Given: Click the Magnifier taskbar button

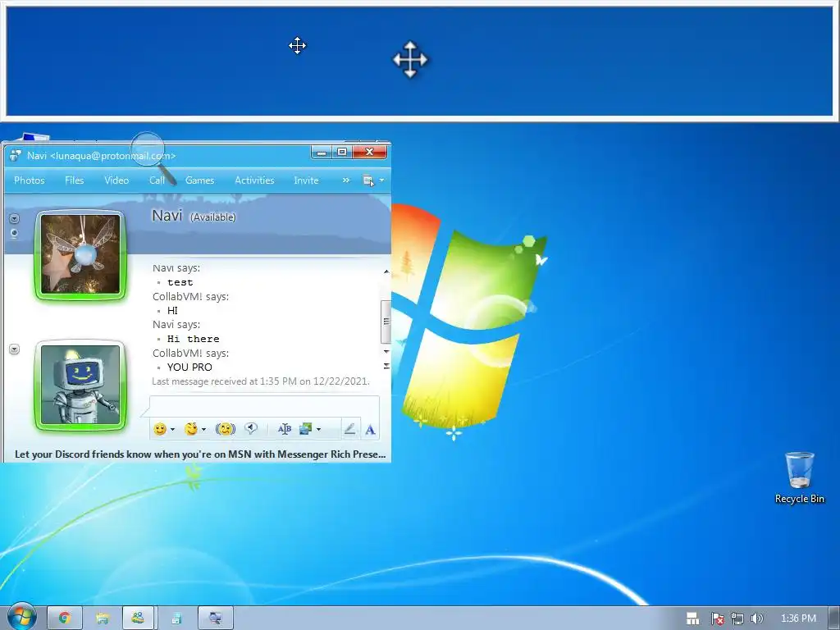Looking at the screenshot, I should click(x=216, y=619).
